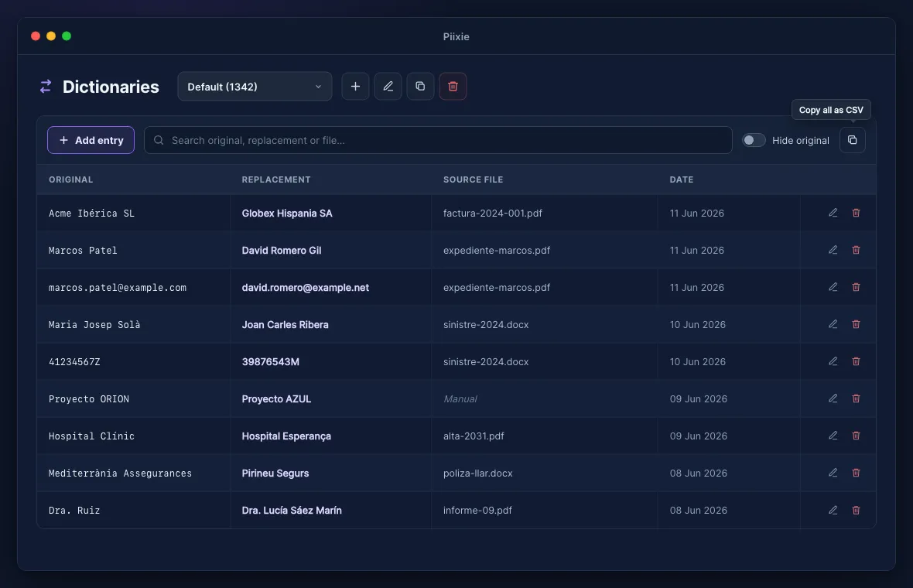Delete the 41234567Z entry

(x=856, y=361)
